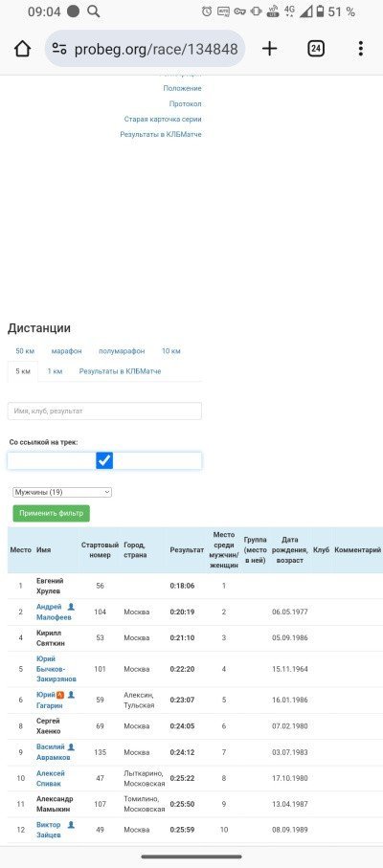Open a new tab with plus icon
The height and width of the screenshot is (868, 383).
pos(270,49)
